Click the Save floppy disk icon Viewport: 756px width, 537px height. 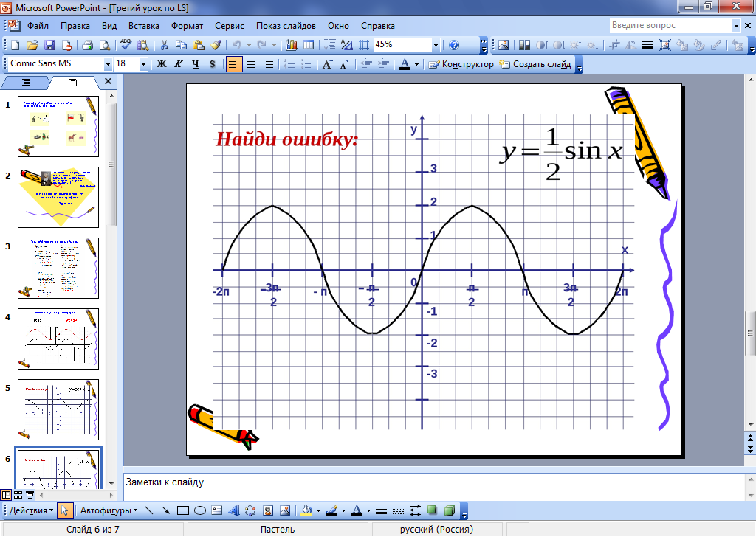[x=50, y=45]
